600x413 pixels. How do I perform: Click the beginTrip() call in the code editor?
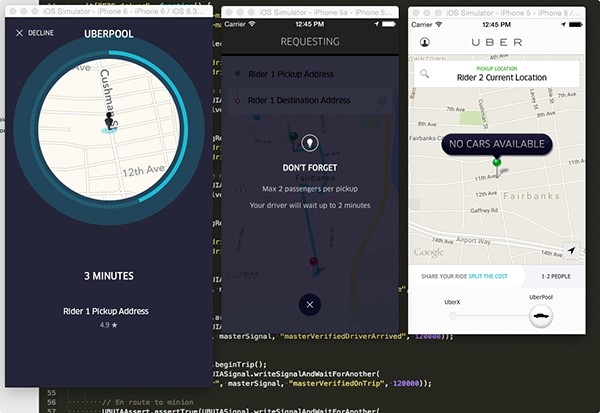tap(240, 364)
